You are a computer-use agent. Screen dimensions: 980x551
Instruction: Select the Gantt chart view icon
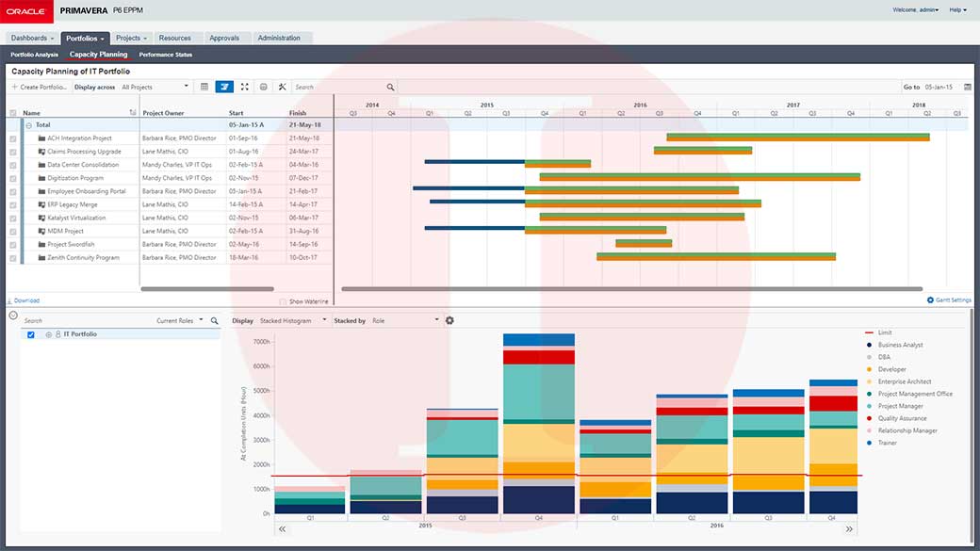pyautogui.click(x=224, y=87)
